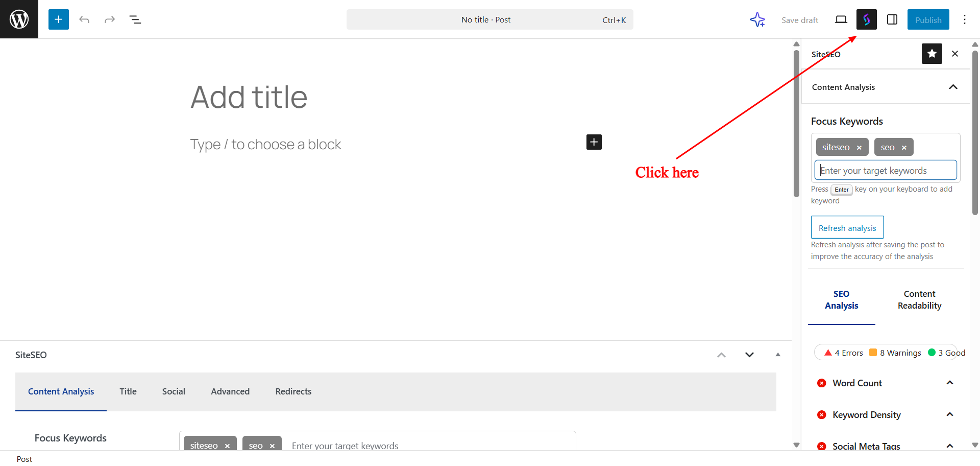Open the three-dot Options menu

(x=964, y=19)
